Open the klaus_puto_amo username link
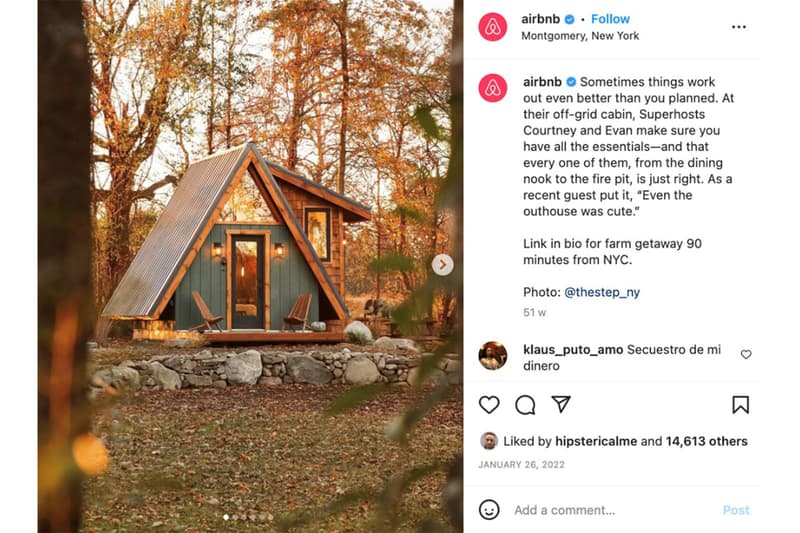The image size is (800, 533). click(573, 350)
